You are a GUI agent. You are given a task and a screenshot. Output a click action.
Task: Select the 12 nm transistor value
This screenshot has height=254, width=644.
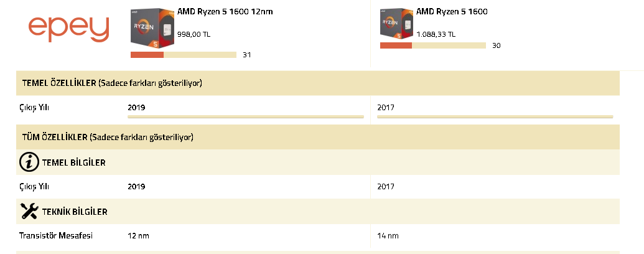tap(138, 235)
